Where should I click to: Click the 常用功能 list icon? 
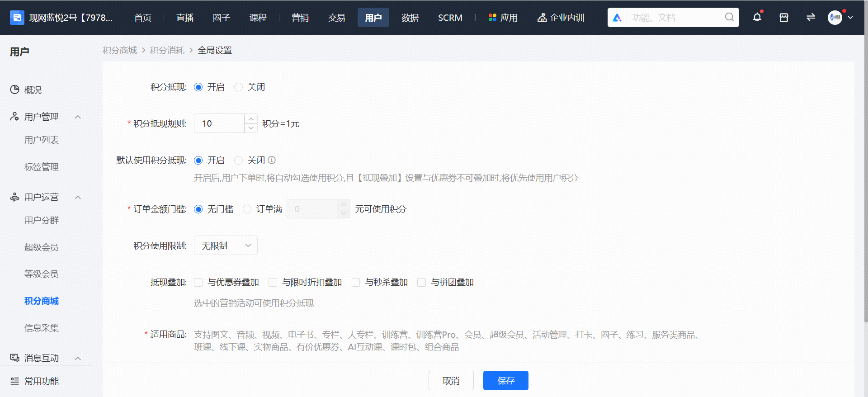pyautogui.click(x=15, y=381)
